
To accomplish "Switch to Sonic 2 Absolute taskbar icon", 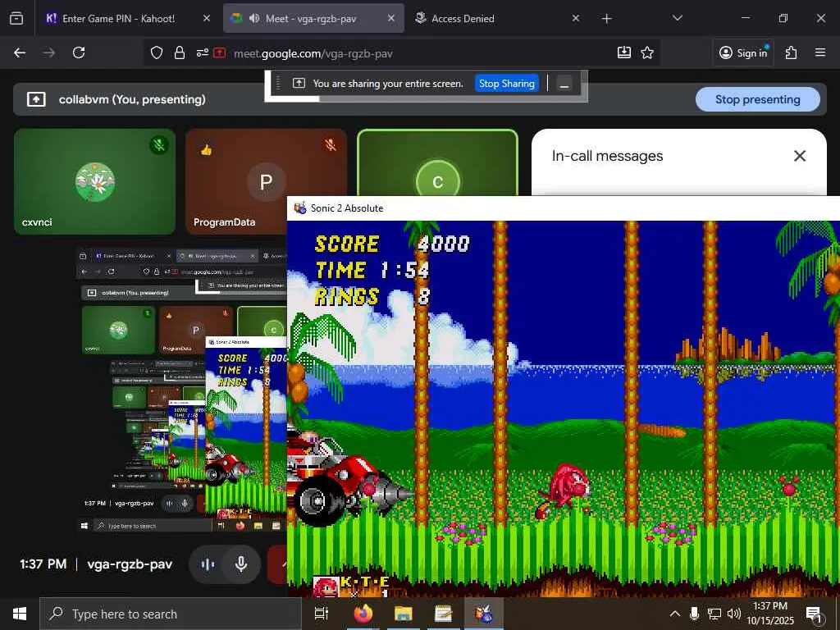I will click(484, 614).
